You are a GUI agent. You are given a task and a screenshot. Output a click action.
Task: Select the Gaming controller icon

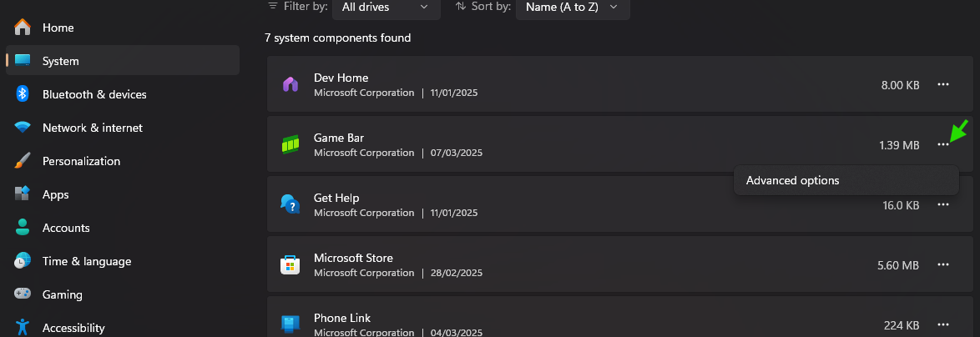[x=23, y=294]
